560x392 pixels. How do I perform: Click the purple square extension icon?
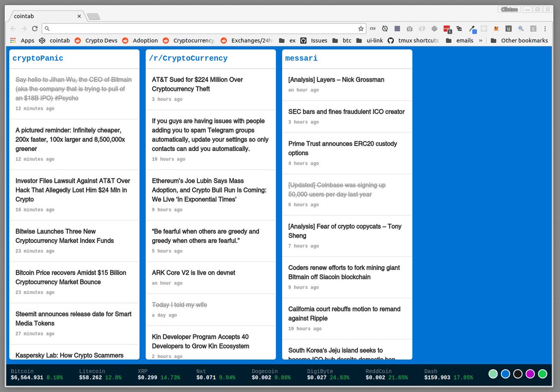(x=397, y=28)
